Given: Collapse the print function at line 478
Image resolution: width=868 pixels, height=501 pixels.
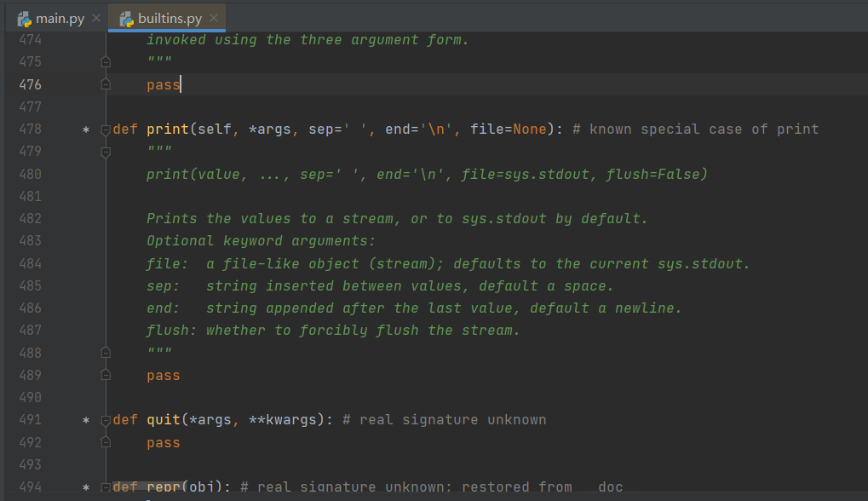Looking at the screenshot, I should click(105, 129).
